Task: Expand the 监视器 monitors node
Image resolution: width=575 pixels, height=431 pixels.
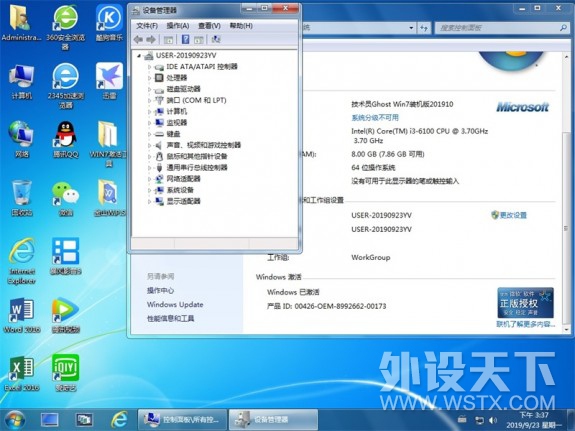Action: (149, 123)
